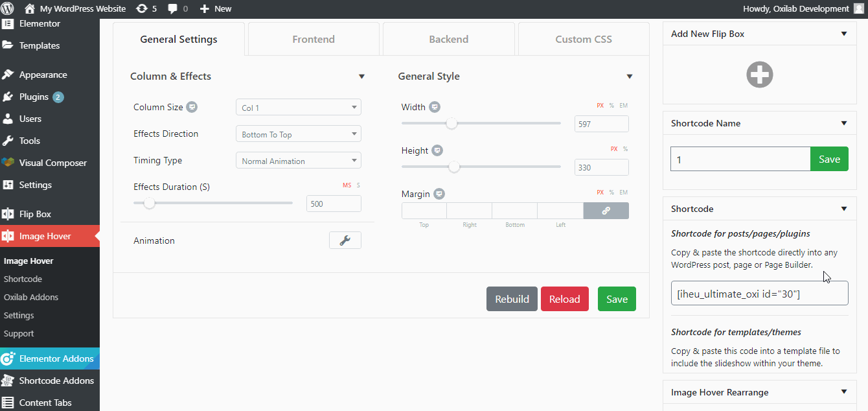This screenshot has height=411, width=868.
Task: Click the Tools wrench icon in sidebar
Action: 8,141
